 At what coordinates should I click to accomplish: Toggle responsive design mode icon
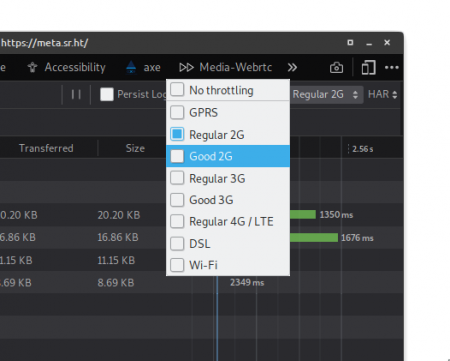[x=368, y=68]
